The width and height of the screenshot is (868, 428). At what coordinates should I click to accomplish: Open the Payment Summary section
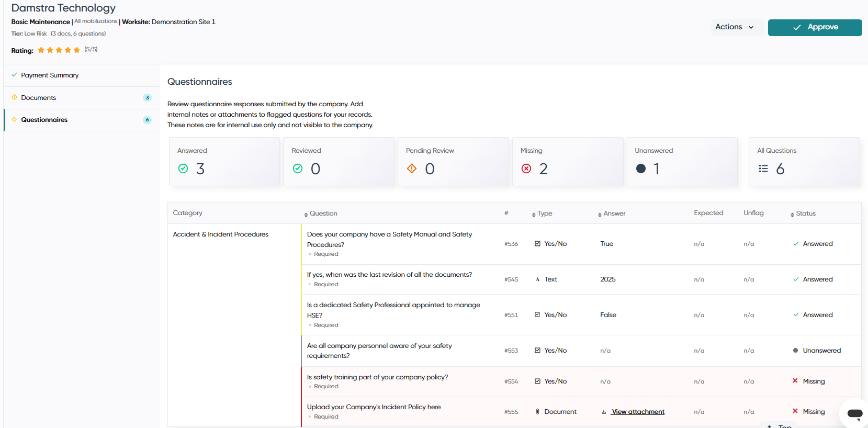(82, 75)
